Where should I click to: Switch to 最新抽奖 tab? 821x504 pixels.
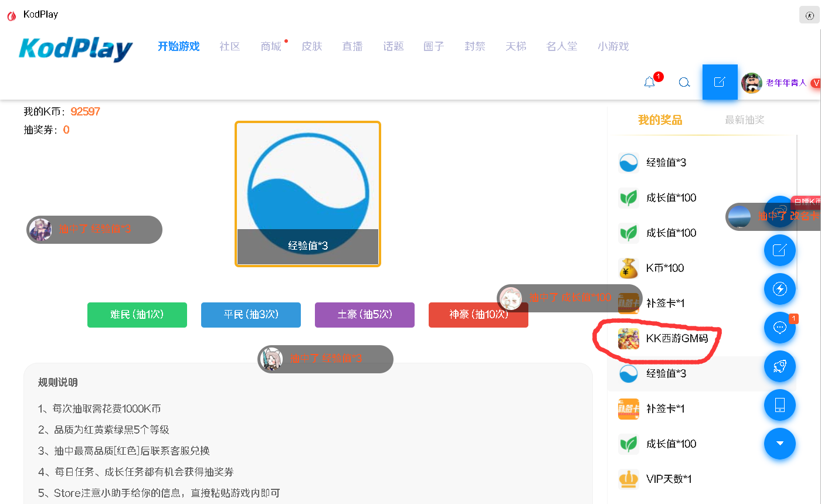[744, 120]
